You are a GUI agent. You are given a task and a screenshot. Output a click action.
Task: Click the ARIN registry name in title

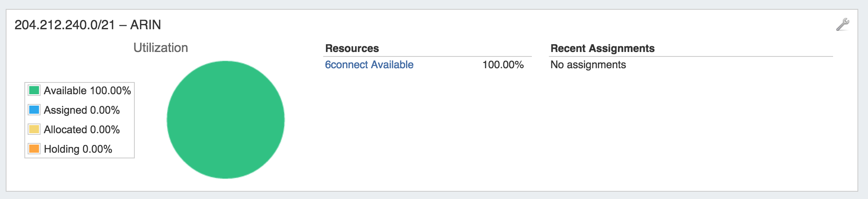coord(145,25)
